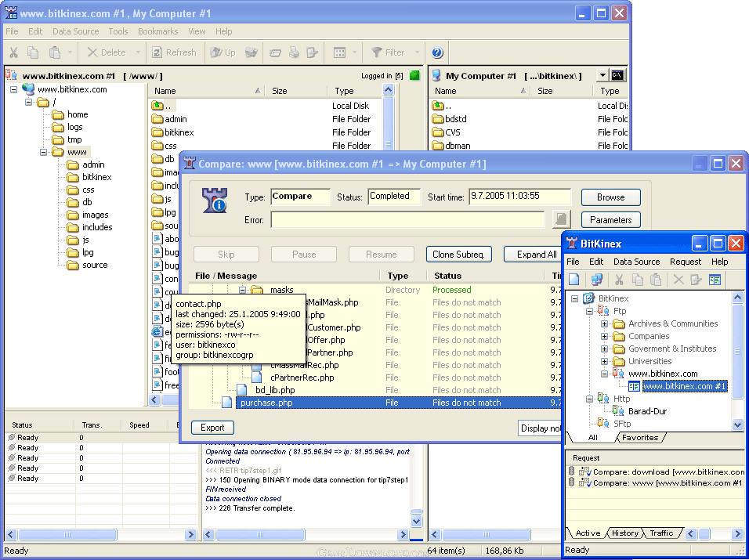Select the purchase.php row
The image size is (749, 560).
[266, 403]
